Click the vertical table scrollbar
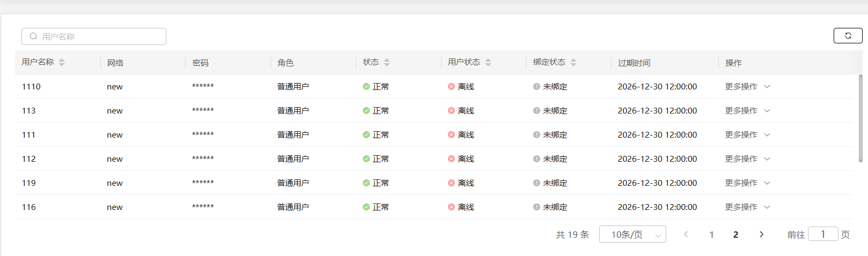Screen dimensions: 868x256 [x=860, y=118]
